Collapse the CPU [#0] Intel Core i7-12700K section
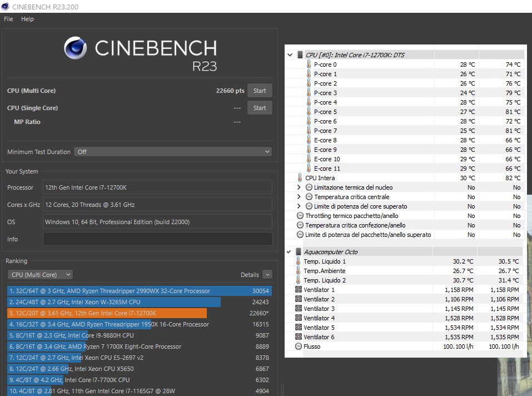 point(290,55)
